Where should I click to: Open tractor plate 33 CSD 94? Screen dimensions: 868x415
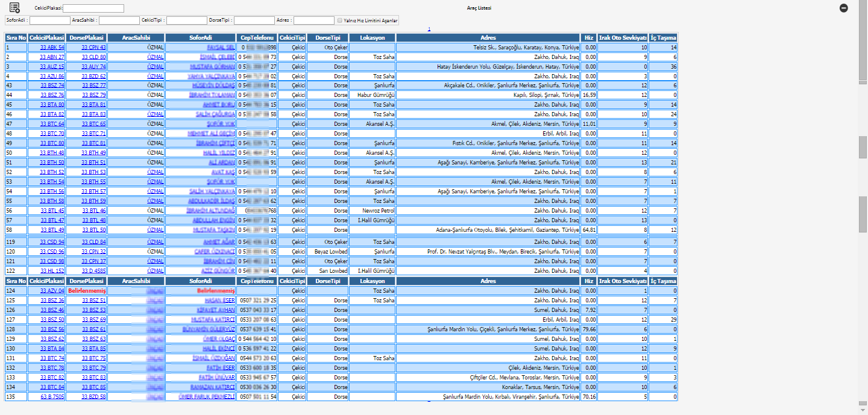tap(52, 242)
